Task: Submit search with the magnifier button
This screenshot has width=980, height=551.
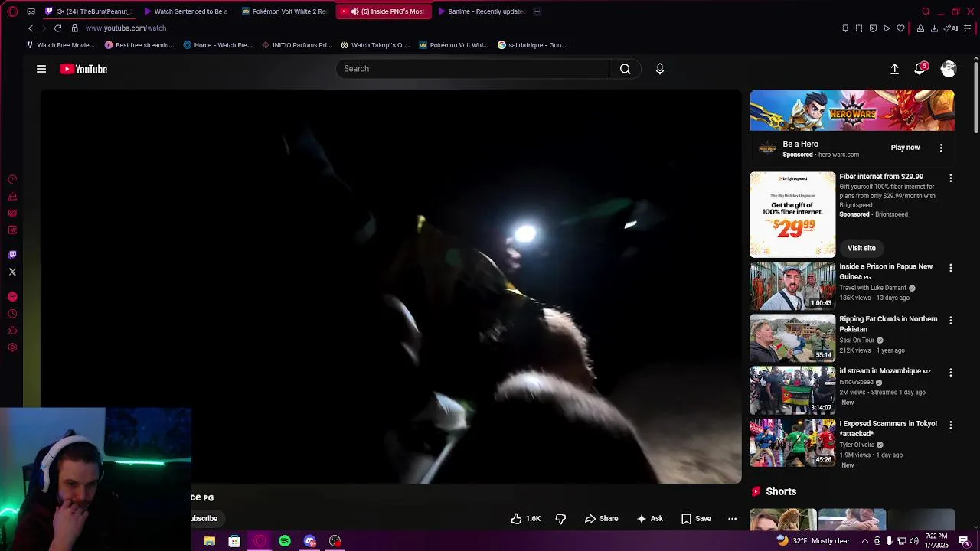Action: 626,69
